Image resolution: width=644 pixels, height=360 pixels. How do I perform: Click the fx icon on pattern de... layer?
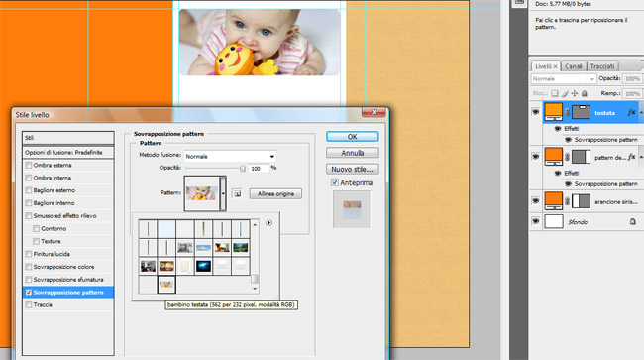point(631,157)
